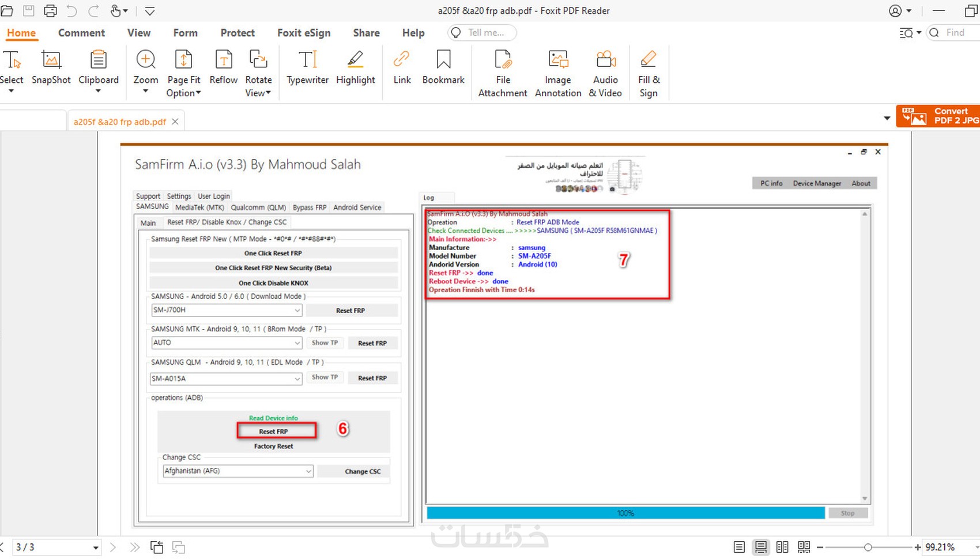Switch to continuous facing view mode
980x559 pixels.
pyautogui.click(x=804, y=547)
